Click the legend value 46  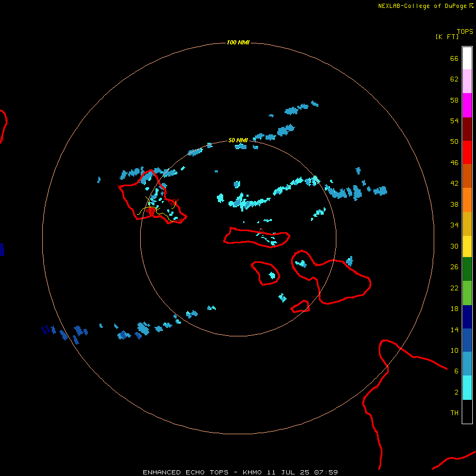pos(454,163)
